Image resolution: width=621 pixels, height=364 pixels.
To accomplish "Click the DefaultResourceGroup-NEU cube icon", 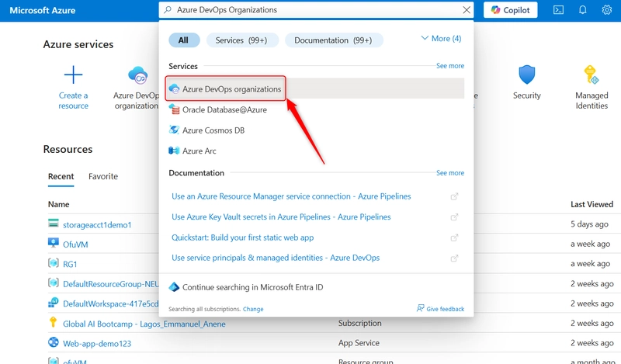I will point(53,283).
